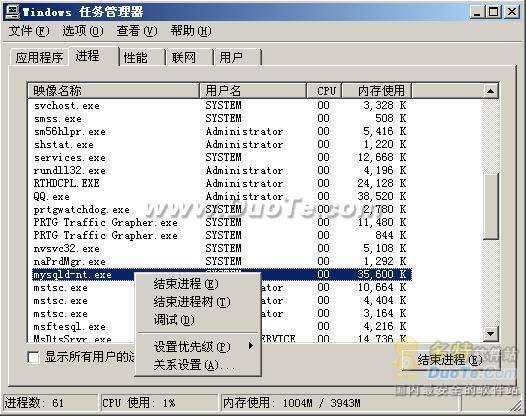The image size is (526, 416).
Task: Minimize the Task Manager window
Action: pos(476,12)
